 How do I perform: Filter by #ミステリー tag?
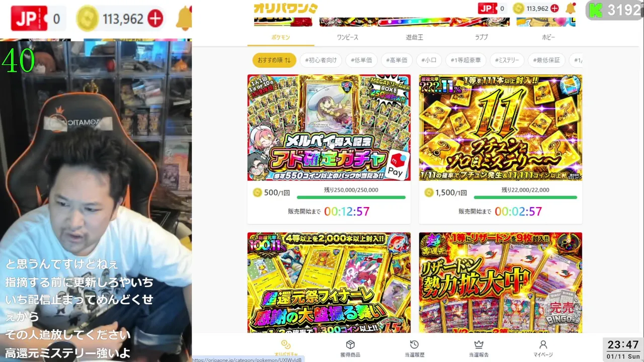click(507, 60)
